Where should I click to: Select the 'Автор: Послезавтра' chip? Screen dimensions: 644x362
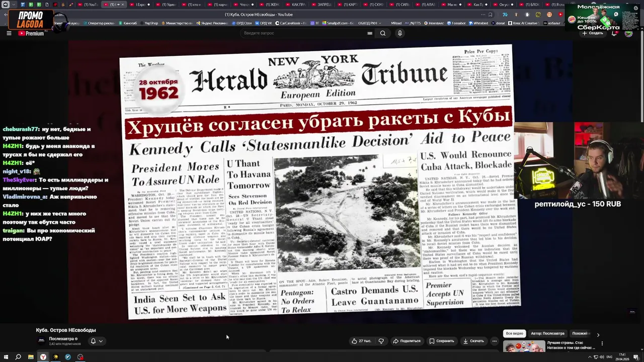point(547,333)
